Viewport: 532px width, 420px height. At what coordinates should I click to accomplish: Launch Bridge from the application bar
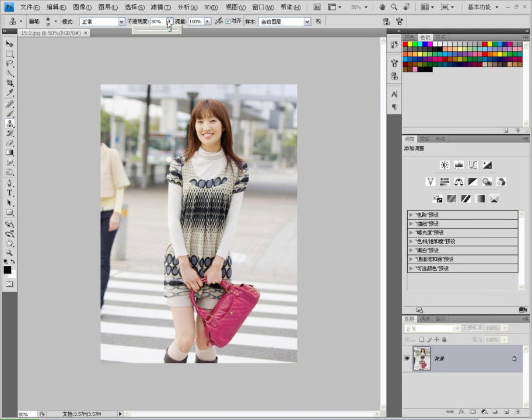click(x=317, y=7)
